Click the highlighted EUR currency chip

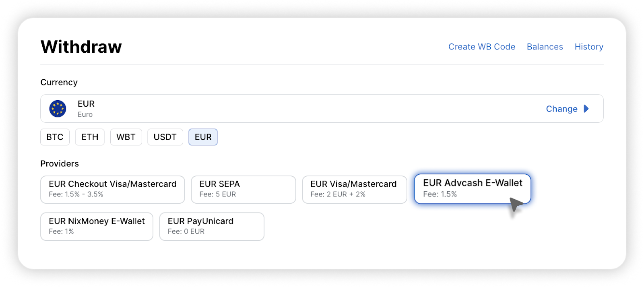coord(203,137)
